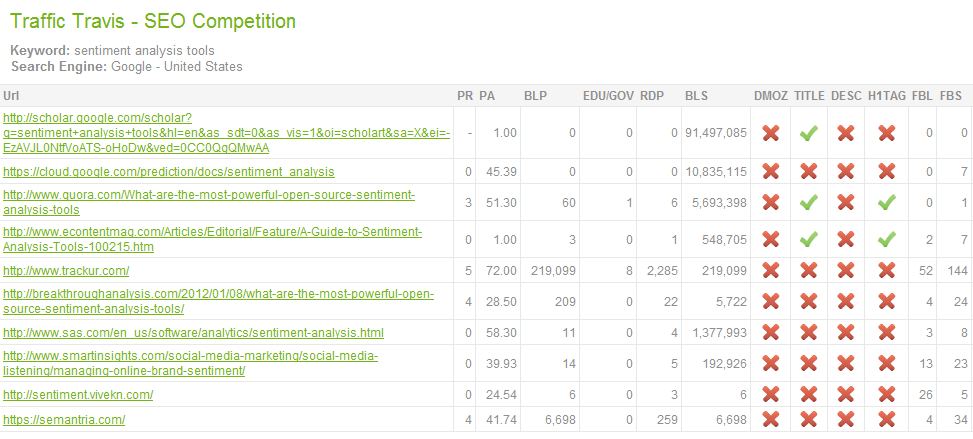
Task: Open the semantria.com link
Action: click(64, 420)
